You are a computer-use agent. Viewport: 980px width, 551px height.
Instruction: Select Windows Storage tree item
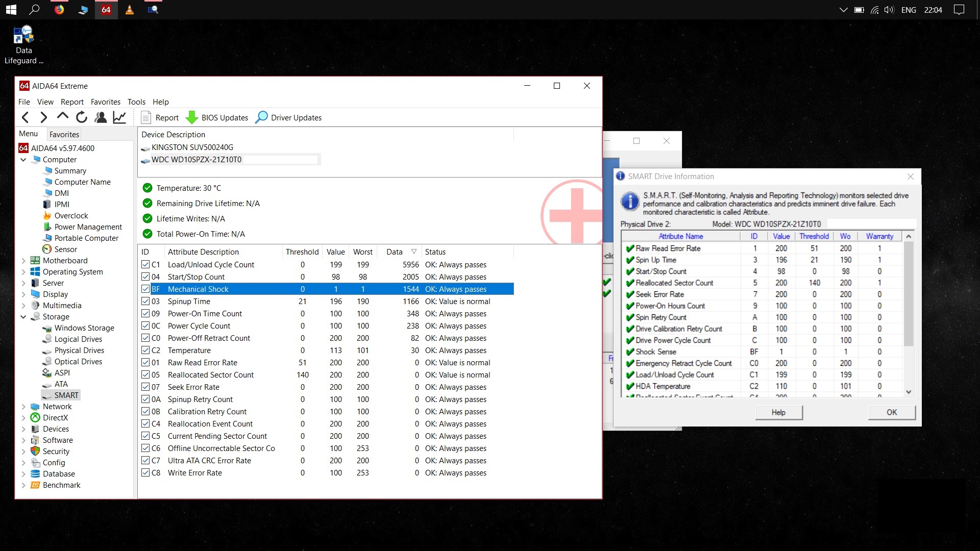tap(84, 328)
